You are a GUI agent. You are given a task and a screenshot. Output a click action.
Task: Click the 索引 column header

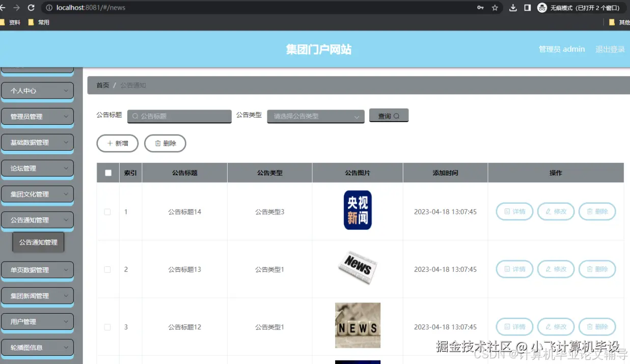click(130, 173)
